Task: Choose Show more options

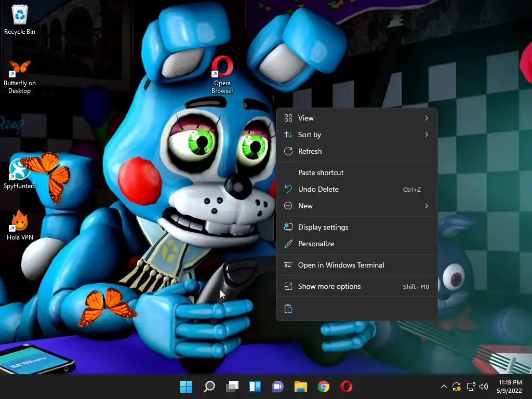Action: point(357,287)
